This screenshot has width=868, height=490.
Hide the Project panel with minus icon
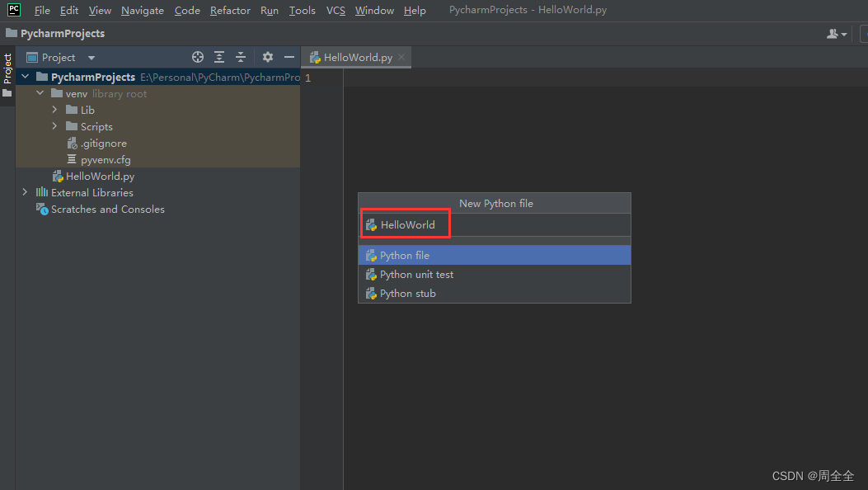[x=289, y=57]
